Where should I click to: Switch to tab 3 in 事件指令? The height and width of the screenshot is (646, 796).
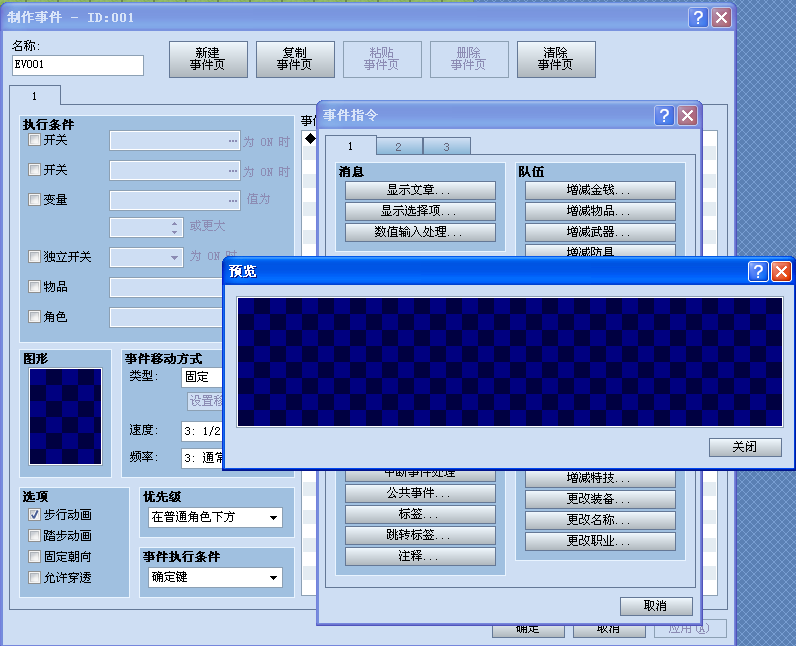click(x=446, y=147)
